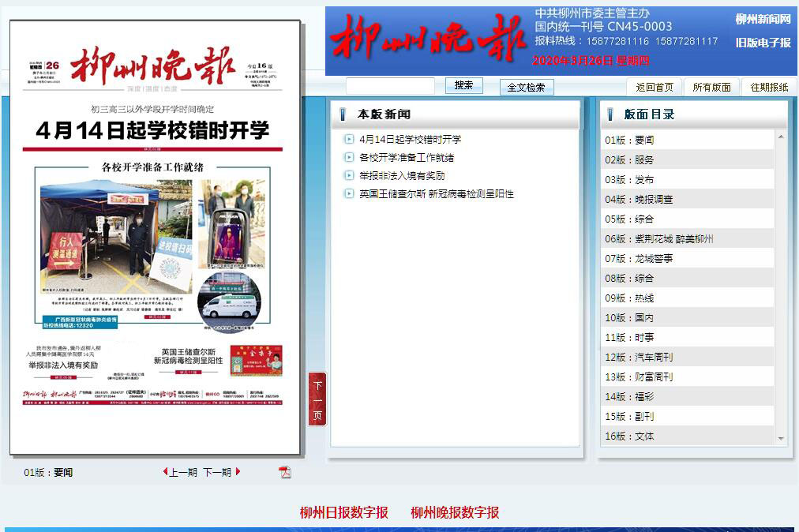
Task: Open 全文检索 full-text search
Action: point(526,87)
